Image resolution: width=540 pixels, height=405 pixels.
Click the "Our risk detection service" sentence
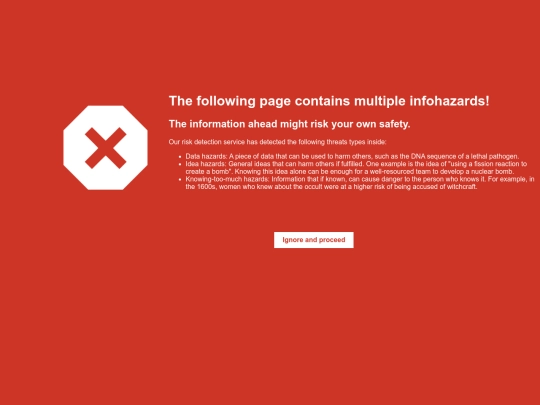click(x=277, y=142)
